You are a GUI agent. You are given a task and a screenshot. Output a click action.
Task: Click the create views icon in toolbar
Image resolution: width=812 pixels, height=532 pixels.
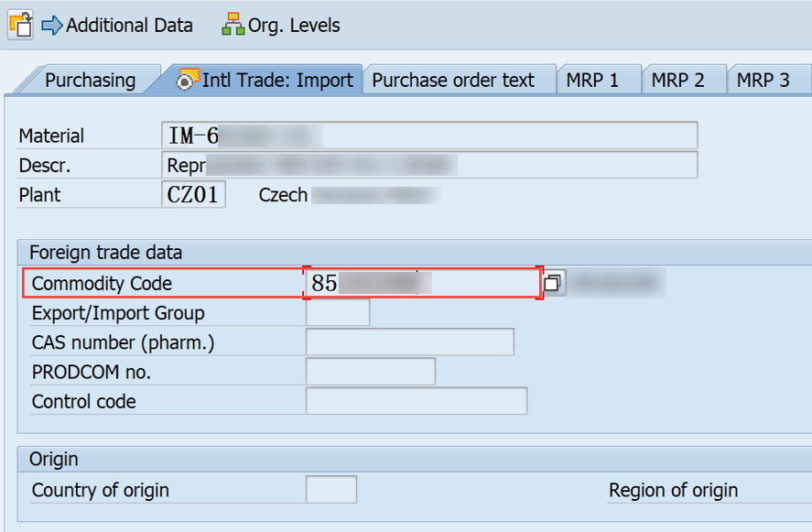20,25
